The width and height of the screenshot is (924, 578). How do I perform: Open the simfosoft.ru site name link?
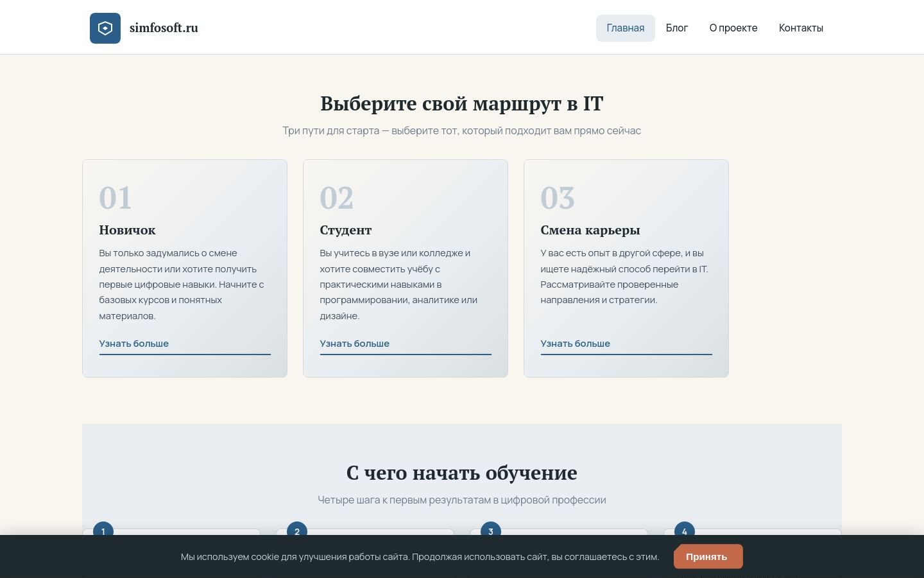[x=164, y=28]
